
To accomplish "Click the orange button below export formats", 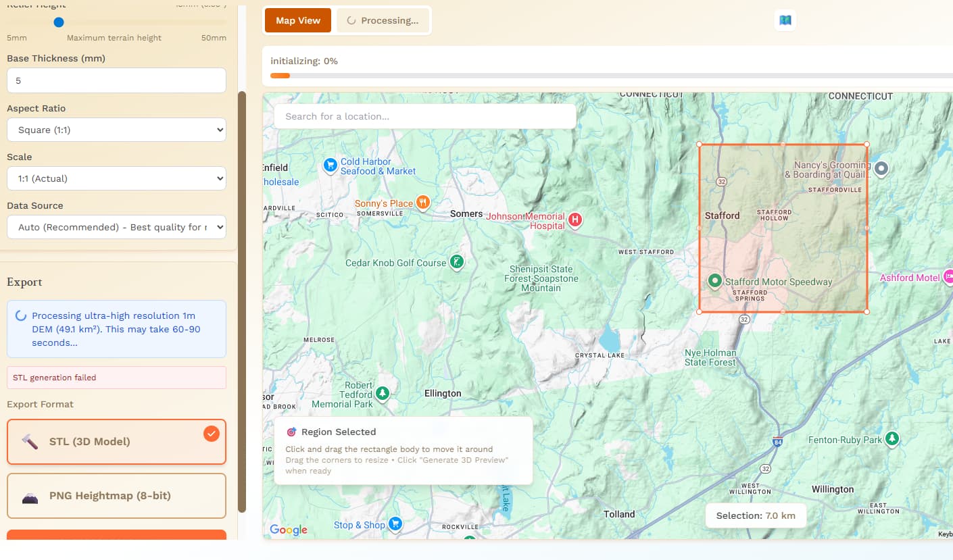I will point(116,535).
